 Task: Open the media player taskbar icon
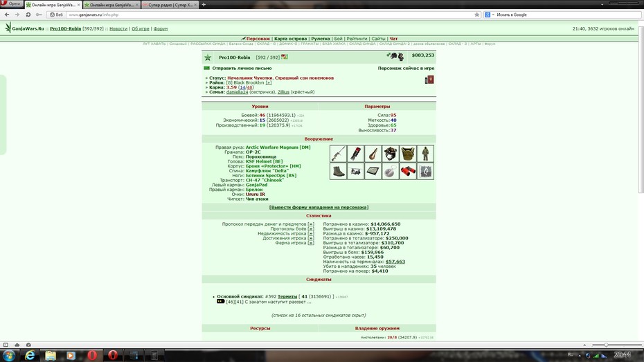coord(71,355)
